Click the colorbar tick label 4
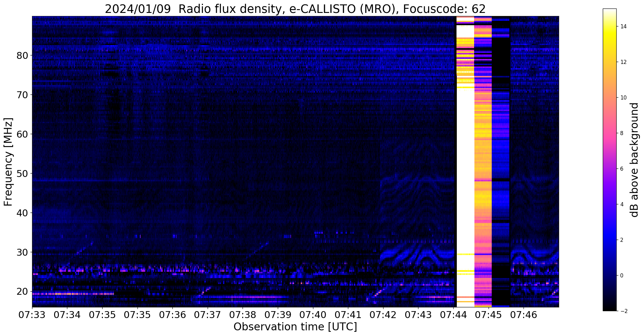The height and width of the screenshot is (336, 644). click(x=621, y=204)
